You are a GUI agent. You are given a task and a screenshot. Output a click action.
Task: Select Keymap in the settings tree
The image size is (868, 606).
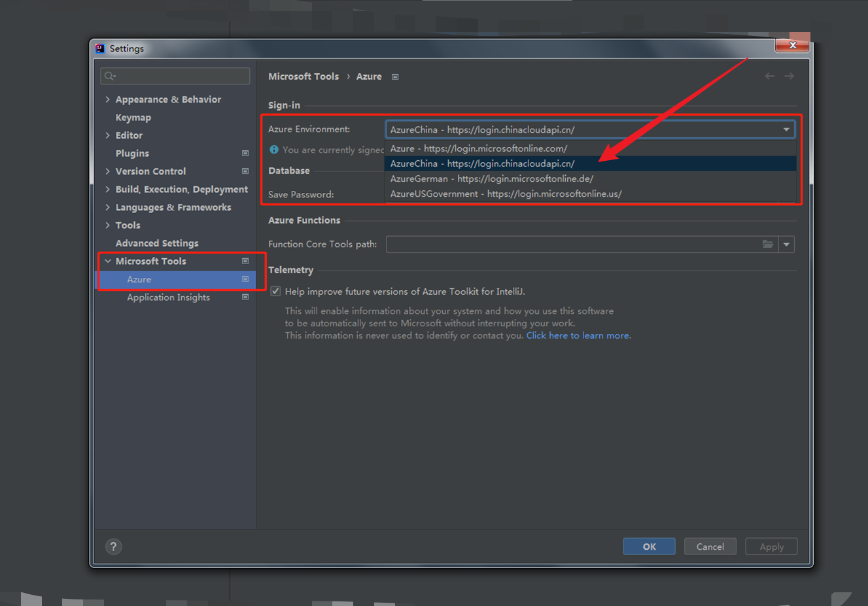coord(133,118)
